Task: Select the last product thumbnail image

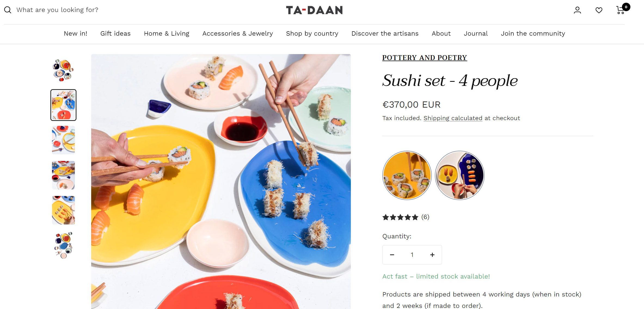Action: (63, 245)
